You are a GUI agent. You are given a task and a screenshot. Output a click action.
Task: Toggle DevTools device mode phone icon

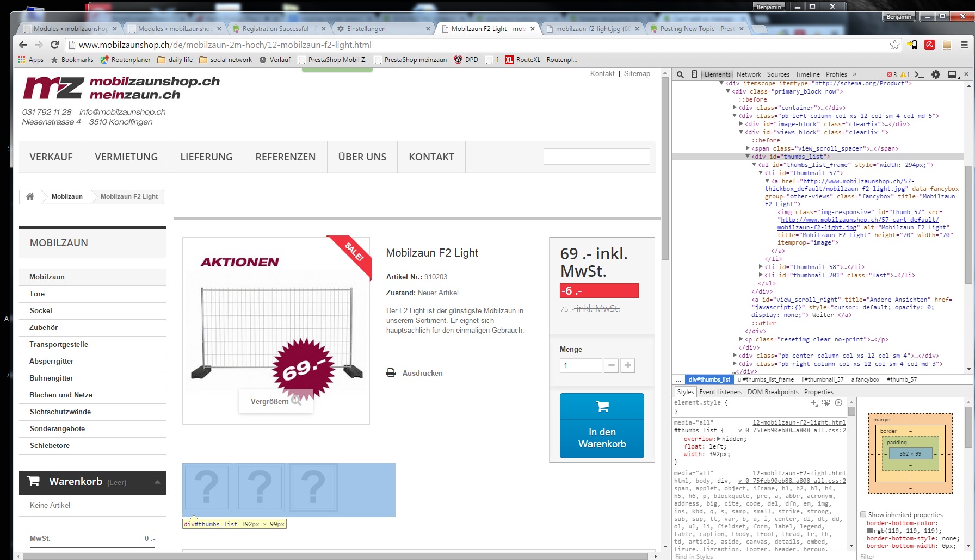[x=694, y=74]
